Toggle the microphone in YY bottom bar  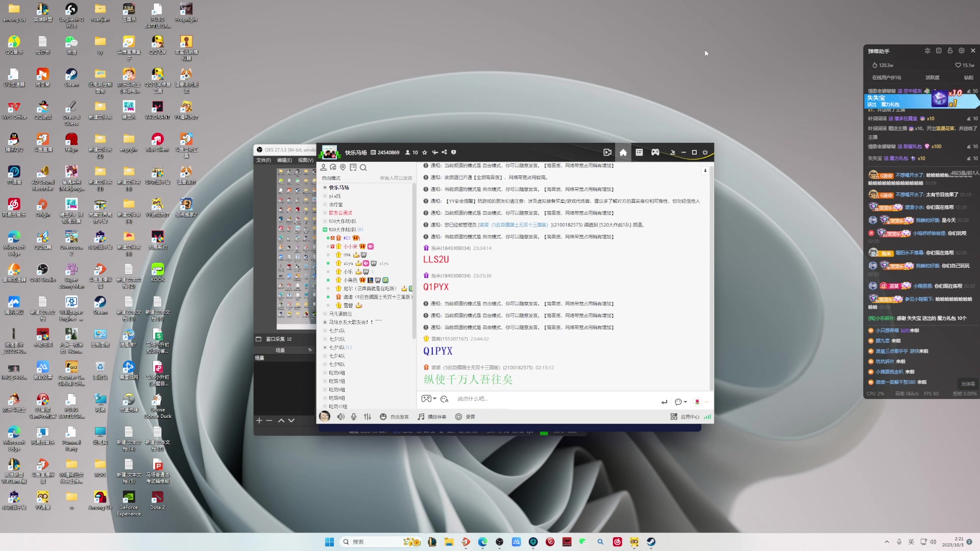(354, 417)
